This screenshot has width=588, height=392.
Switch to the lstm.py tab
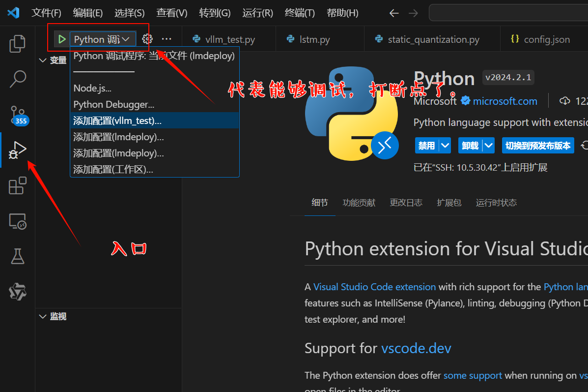320,39
